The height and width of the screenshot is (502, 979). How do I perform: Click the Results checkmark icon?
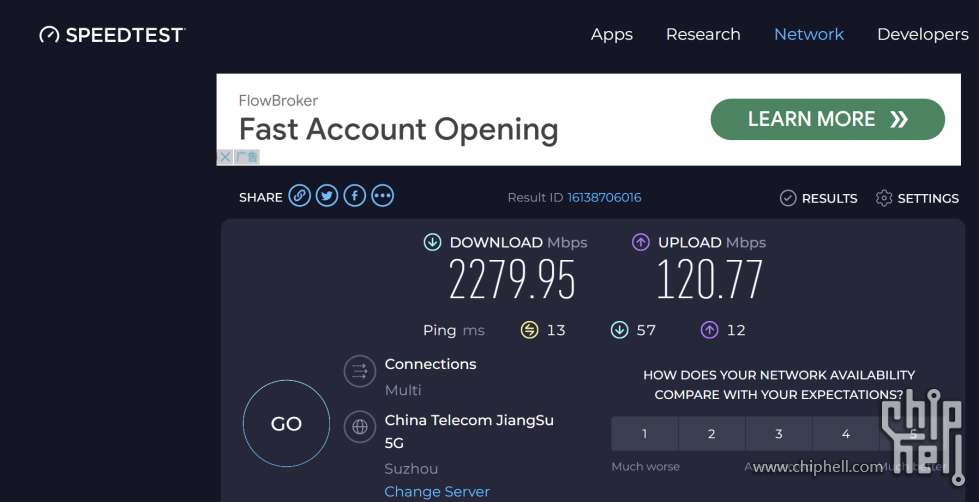(788, 198)
